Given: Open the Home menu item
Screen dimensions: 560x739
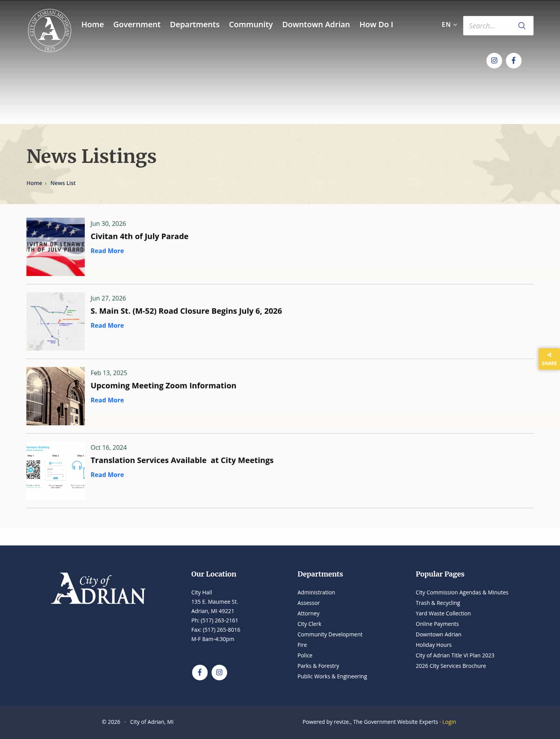Looking at the screenshot, I should tap(93, 24).
